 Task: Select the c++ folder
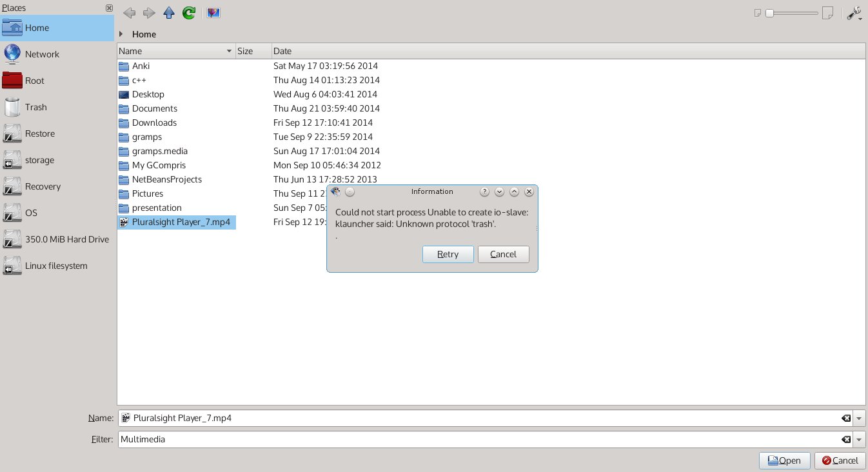139,80
